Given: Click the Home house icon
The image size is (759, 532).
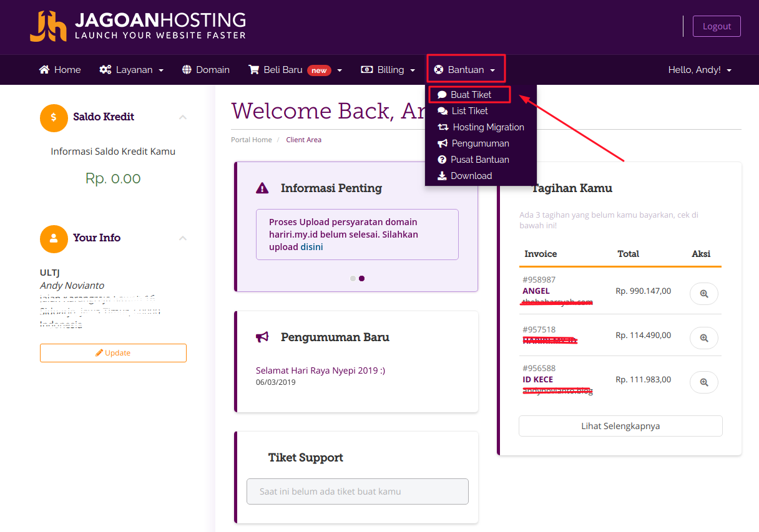Looking at the screenshot, I should pyautogui.click(x=44, y=70).
